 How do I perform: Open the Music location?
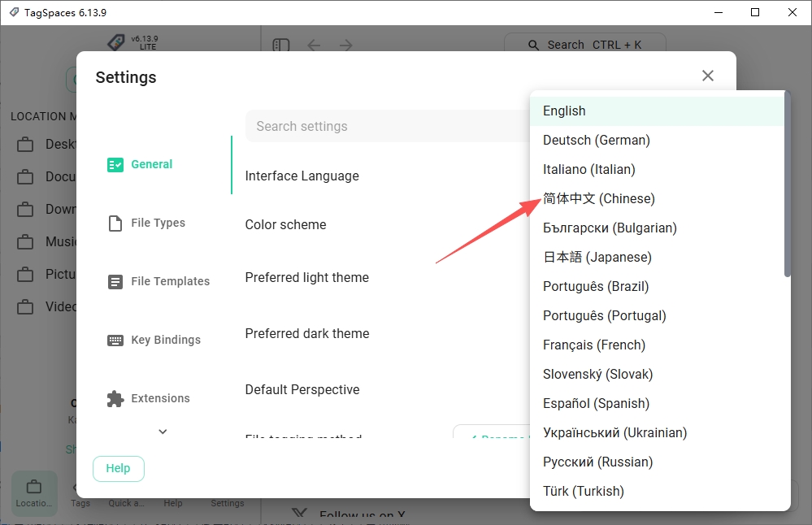46,241
